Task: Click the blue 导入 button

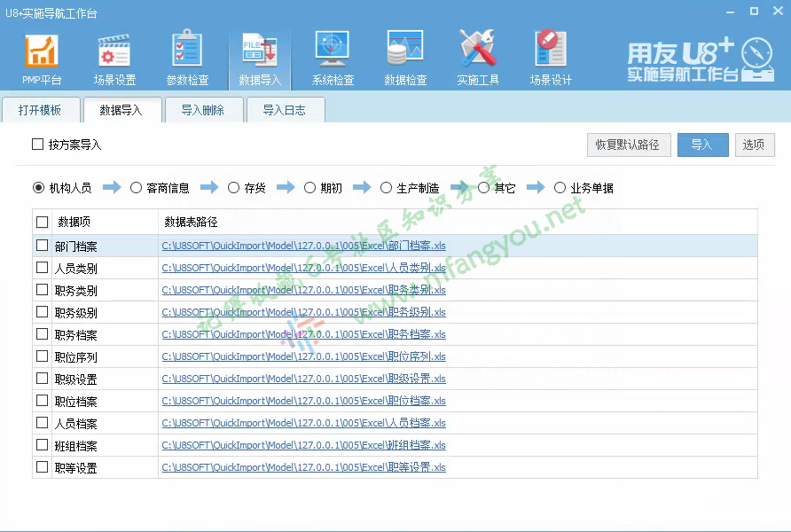Action: coord(702,145)
